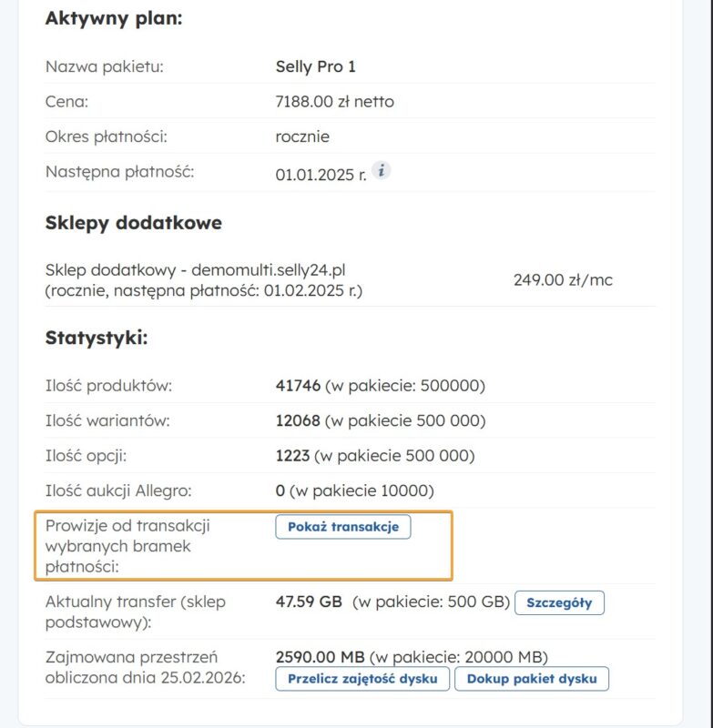Click the Statystyki section heading
This screenshot has height=728, width=713.
[97, 339]
